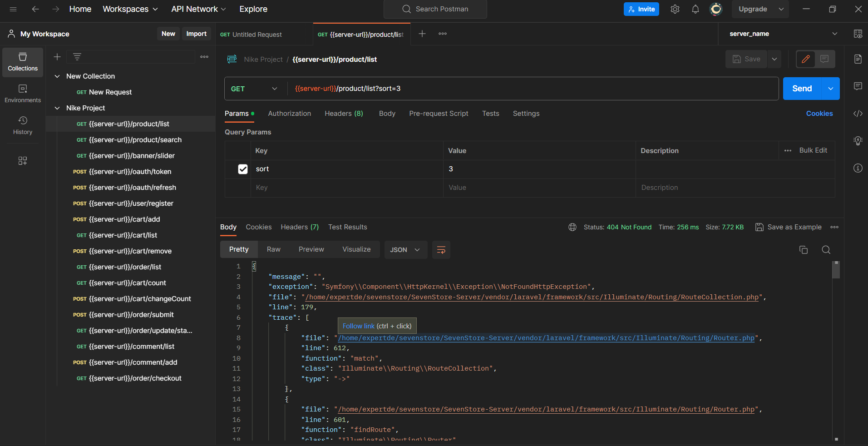868x446 pixels.
Task: Select the Visualize response view
Action: tap(356, 249)
